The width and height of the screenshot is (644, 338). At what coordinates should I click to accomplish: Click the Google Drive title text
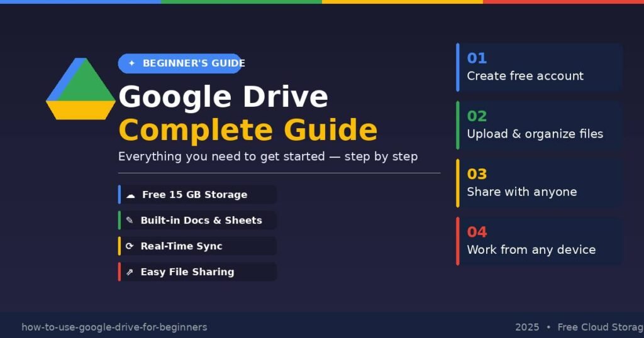[x=223, y=97]
